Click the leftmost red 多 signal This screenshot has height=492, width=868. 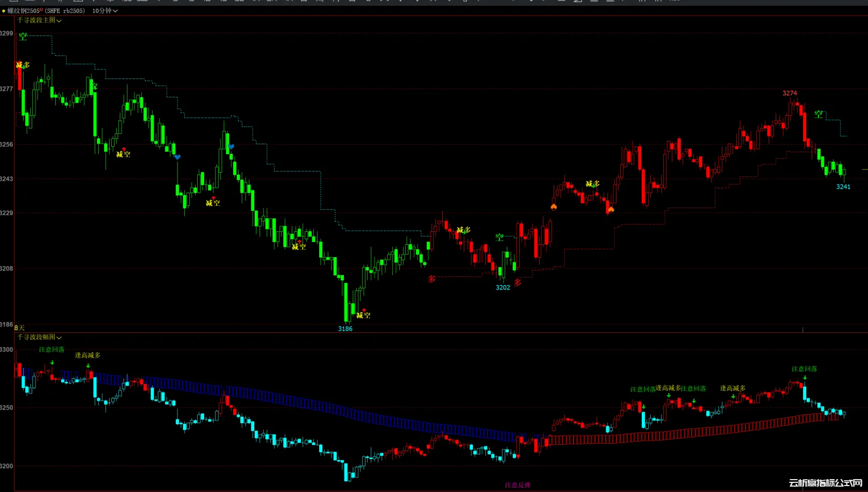click(432, 279)
